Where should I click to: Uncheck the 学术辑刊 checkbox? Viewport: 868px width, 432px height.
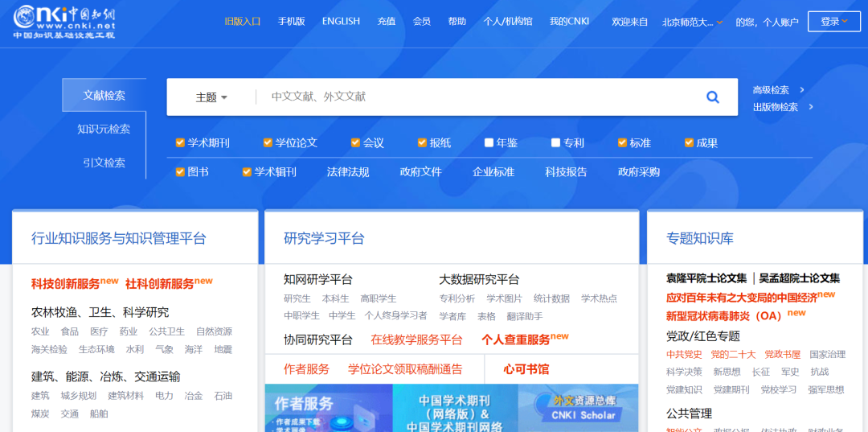tap(247, 172)
